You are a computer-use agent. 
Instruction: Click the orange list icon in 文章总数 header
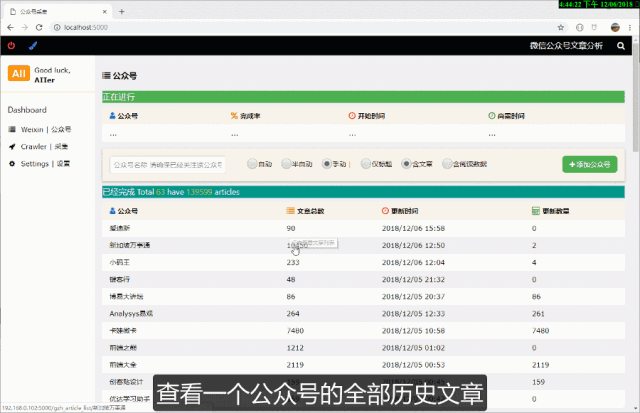290,211
